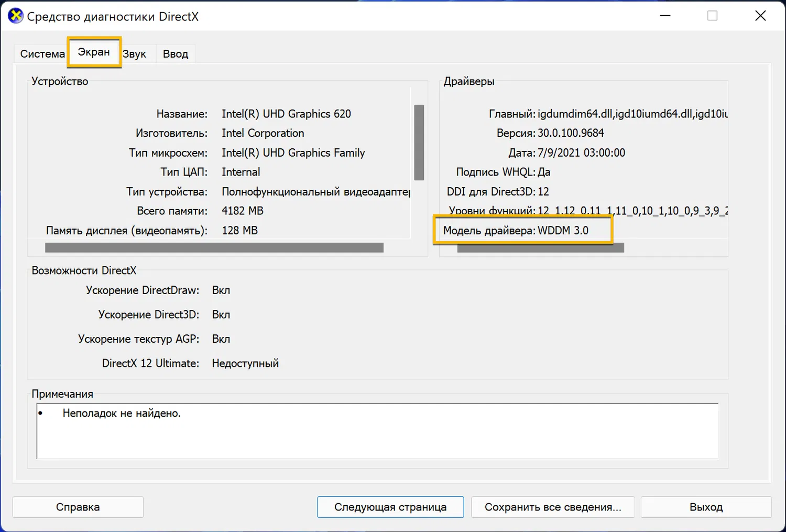Click the Устройство panel vertical scrollbar
This screenshot has height=532, width=786.
click(419, 143)
